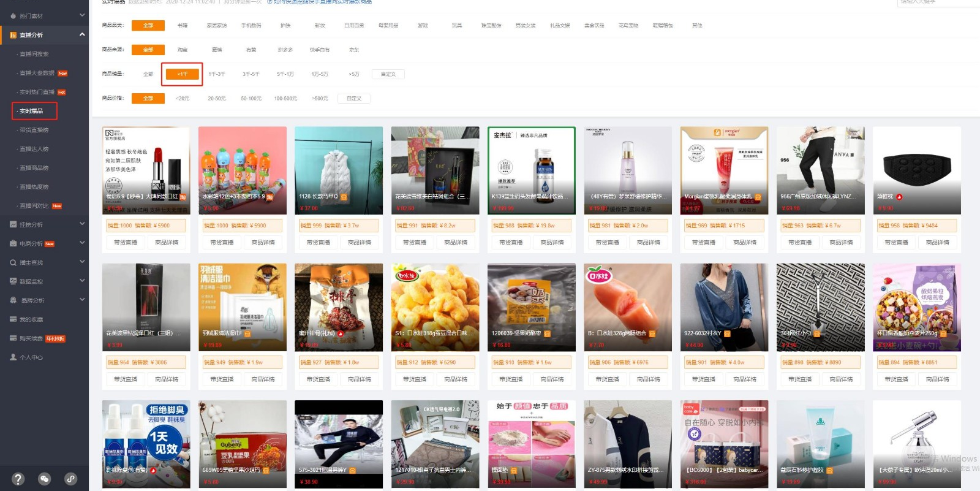Click the shop badge on 1206039-坚果奶酪枣
This screenshot has width=980, height=491.
coord(547,333)
